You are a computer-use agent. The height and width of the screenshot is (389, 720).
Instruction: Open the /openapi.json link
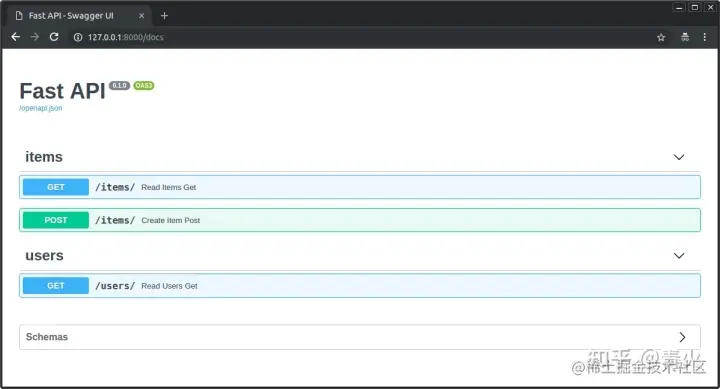pos(40,108)
